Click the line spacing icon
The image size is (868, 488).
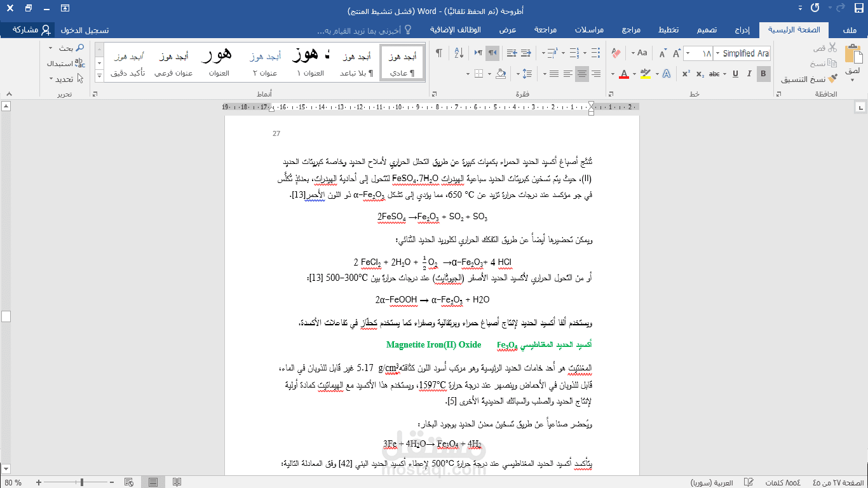527,74
